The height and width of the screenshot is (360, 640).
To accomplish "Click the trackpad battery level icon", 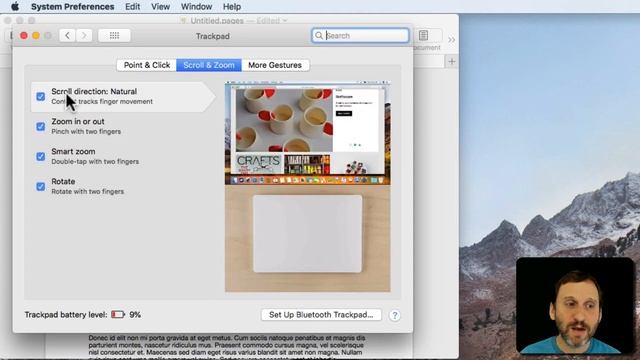I will [118, 314].
